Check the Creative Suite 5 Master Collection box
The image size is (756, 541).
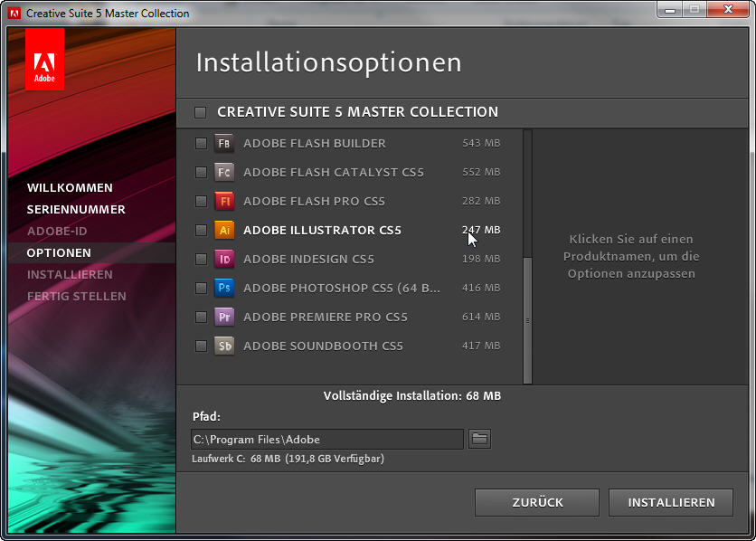tap(200, 112)
